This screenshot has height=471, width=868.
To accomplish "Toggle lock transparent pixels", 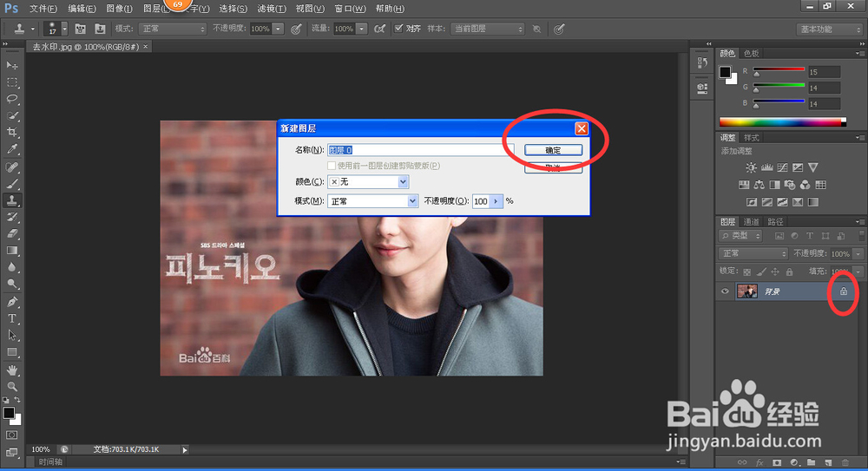I will point(746,271).
